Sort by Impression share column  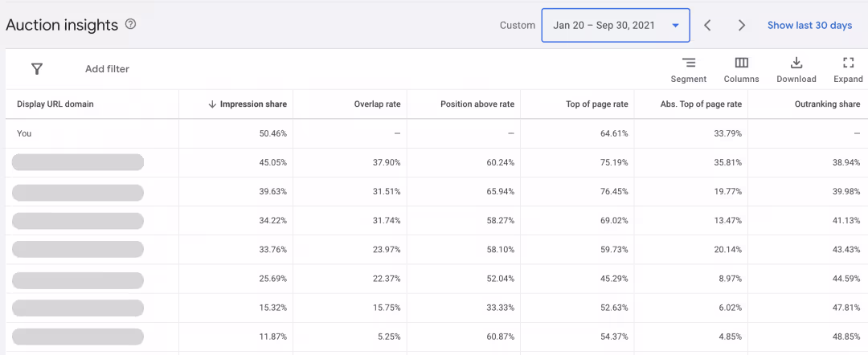pos(248,104)
